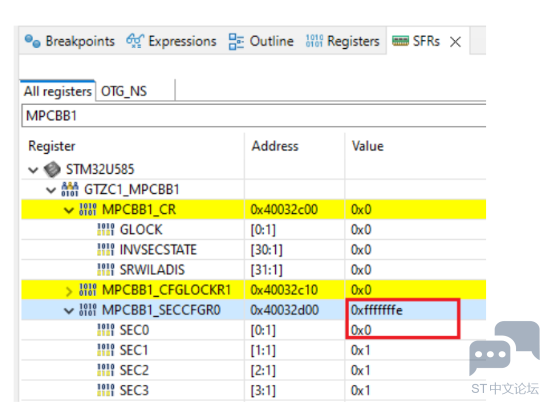
Task: Switch to the Expressions tab
Action: (171, 41)
